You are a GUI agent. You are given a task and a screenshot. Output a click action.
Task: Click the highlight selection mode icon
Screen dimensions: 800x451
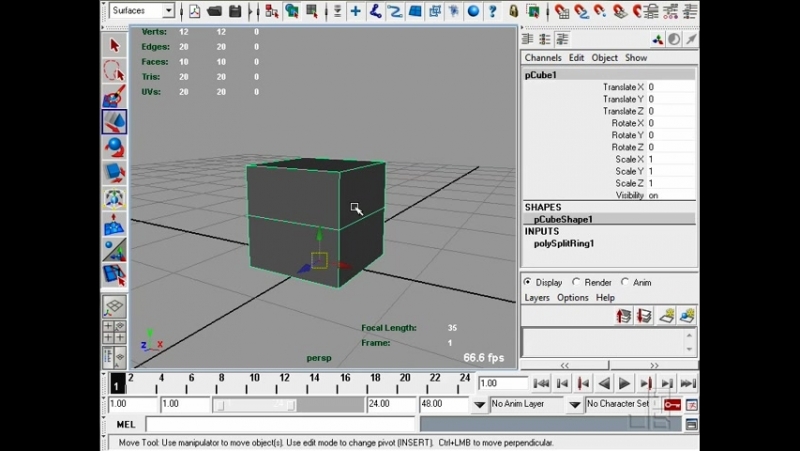[x=533, y=11]
